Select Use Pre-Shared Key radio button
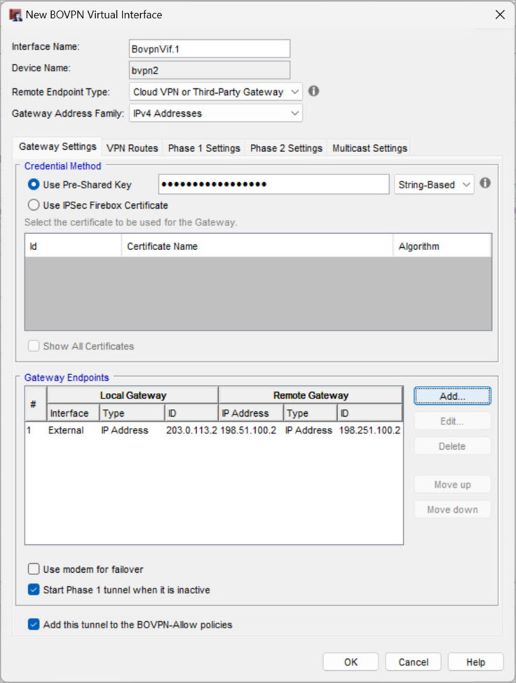 point(34,185)
